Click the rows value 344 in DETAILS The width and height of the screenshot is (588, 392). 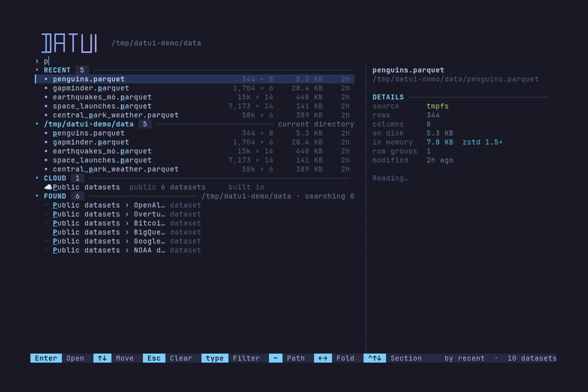click(x=433, y=115)
